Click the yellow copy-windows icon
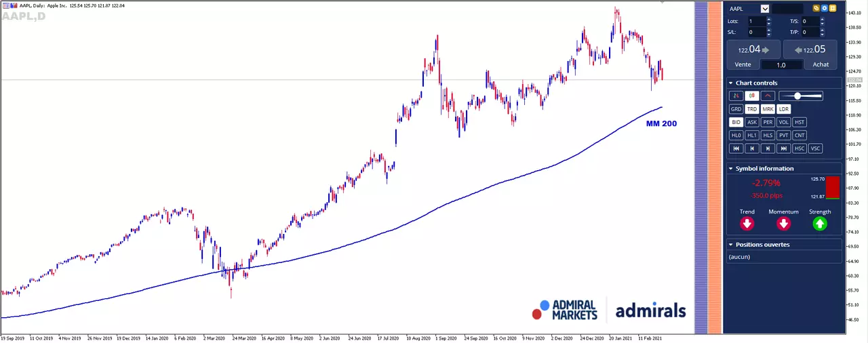868x343 pixels. (x=816, y=8)
